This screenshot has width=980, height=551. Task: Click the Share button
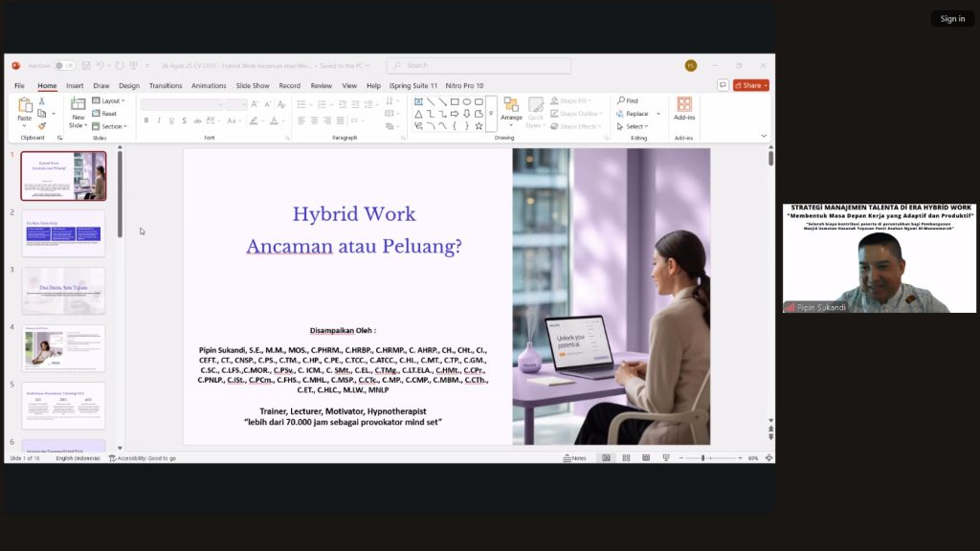[751, 85]
